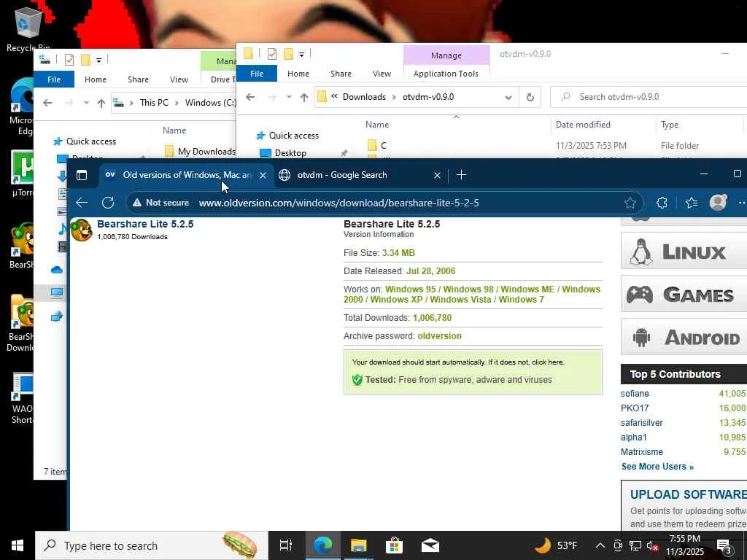Open contributor sofiane's profile link
Viewport: 747px width, 560px height.
(635, 394)
